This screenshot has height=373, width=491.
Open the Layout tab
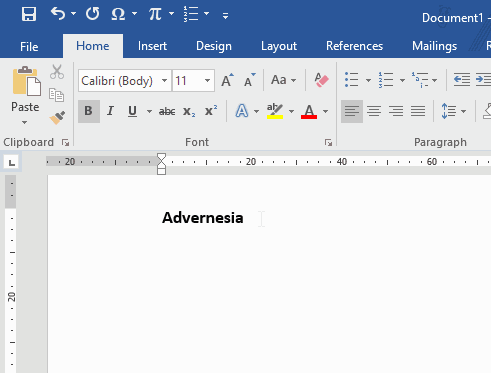279,46
